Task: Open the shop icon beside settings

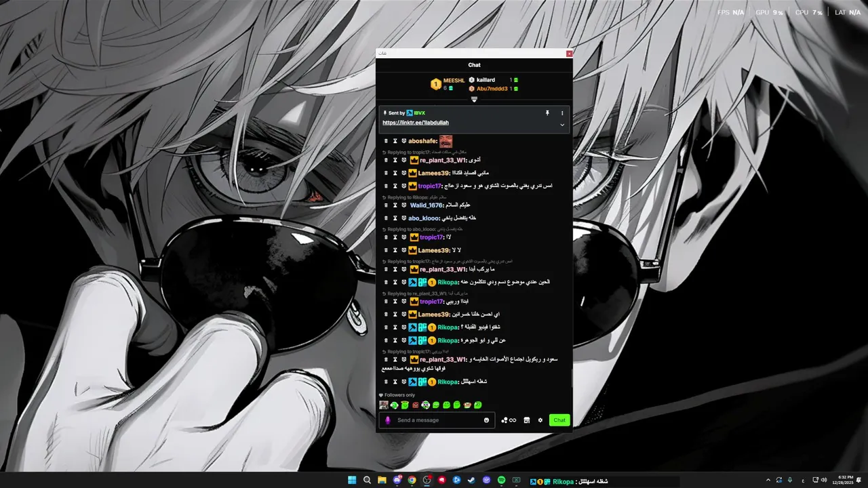Action: pyautogui.click(x=526, y=420)
